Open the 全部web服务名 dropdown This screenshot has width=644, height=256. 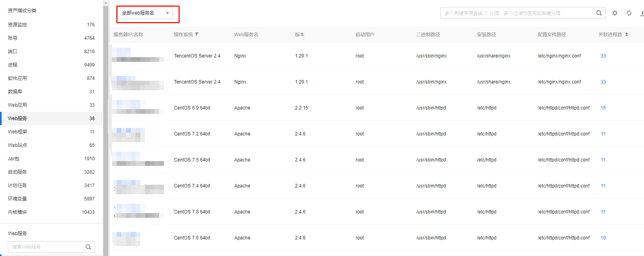click(x=145, y=13)
